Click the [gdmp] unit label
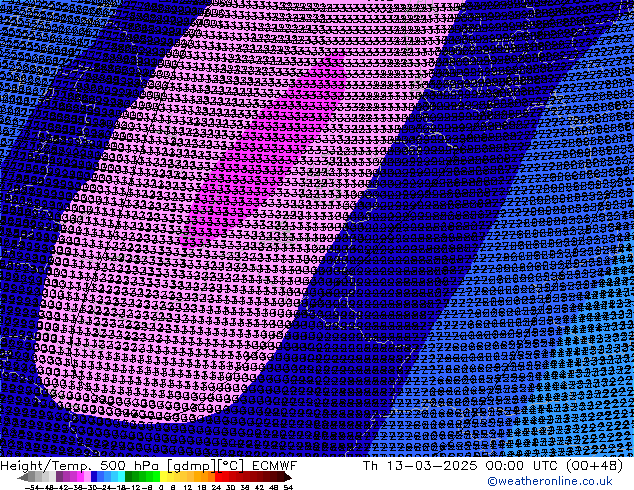The width and height of the screenshot is (634, 490). (198, 465)
